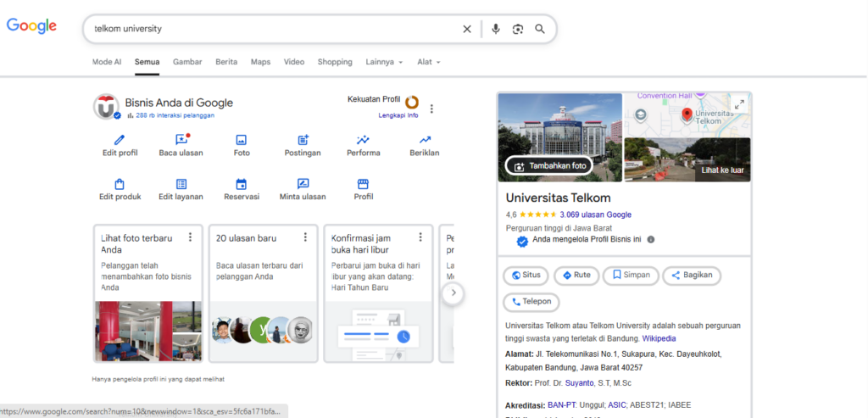Viewport: 868px width, 418px height.
Task: Click the Google logo
Action: click(31, 25)
